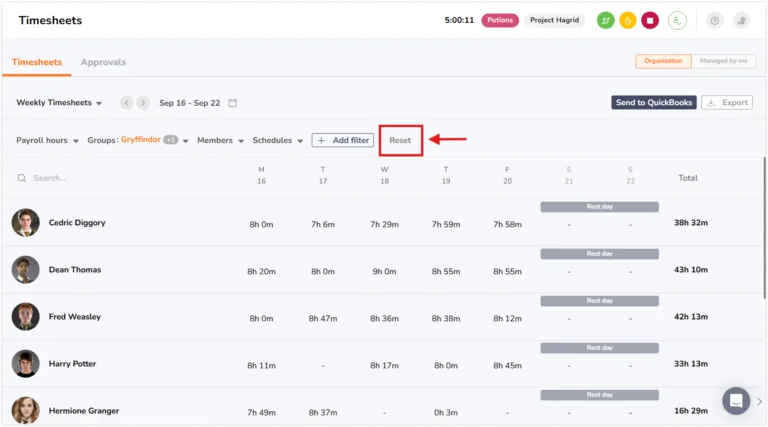This screenshot has width=768, height=427.
Task: Stop the timer with red stop button
Action: pyautogui.click(x=650, y=21)
